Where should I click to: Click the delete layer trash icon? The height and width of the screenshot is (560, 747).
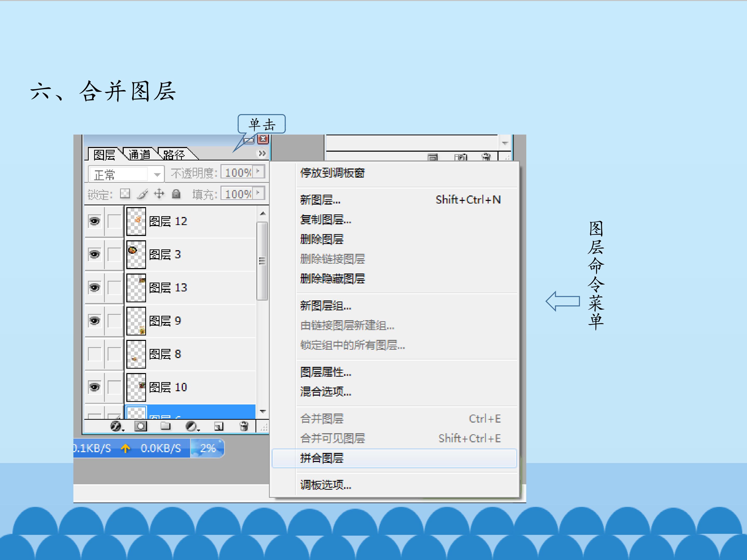point(244,426)
